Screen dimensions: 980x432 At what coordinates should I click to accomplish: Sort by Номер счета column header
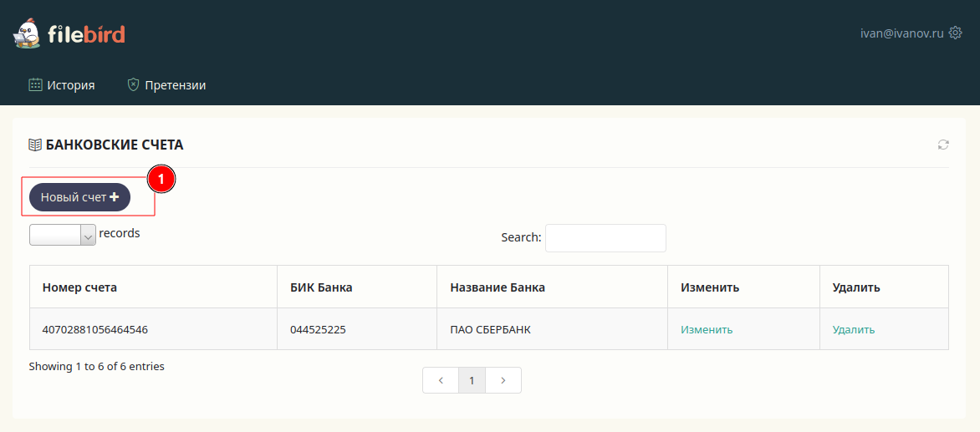click(x=79, y=287)
